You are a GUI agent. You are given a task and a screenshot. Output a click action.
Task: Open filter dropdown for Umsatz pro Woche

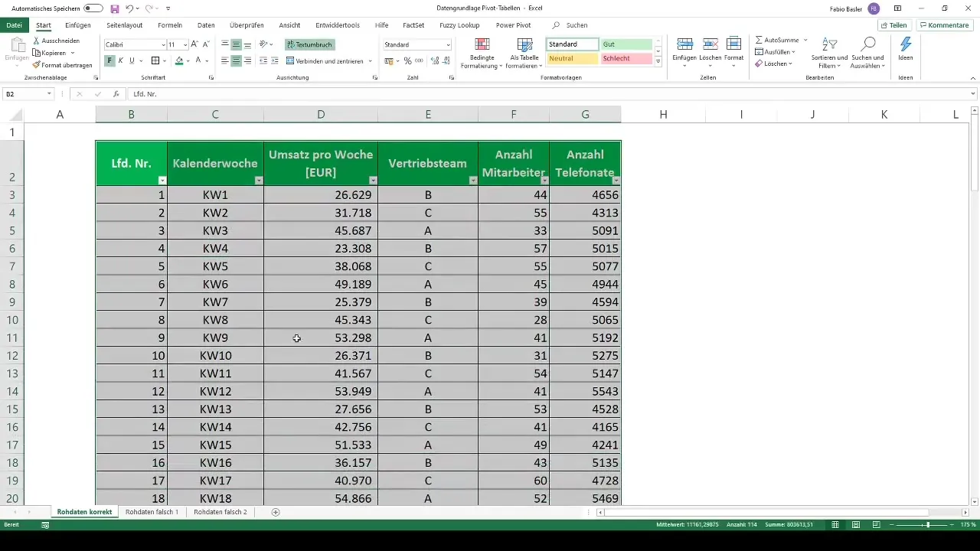373,181
